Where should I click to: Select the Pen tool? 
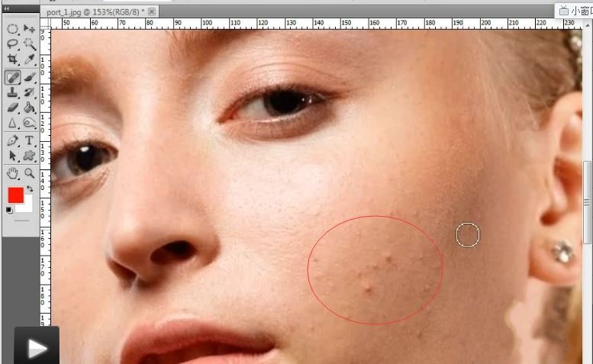tap(13, 141)
